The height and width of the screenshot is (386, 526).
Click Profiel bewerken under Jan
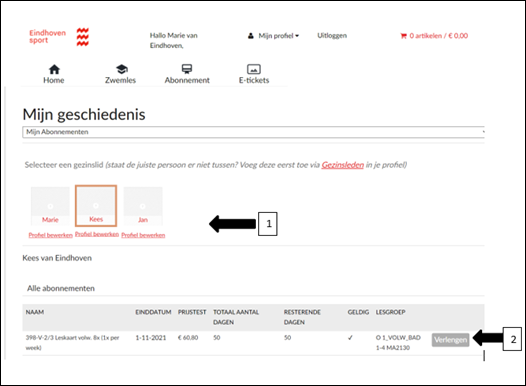tap(143, 235)
